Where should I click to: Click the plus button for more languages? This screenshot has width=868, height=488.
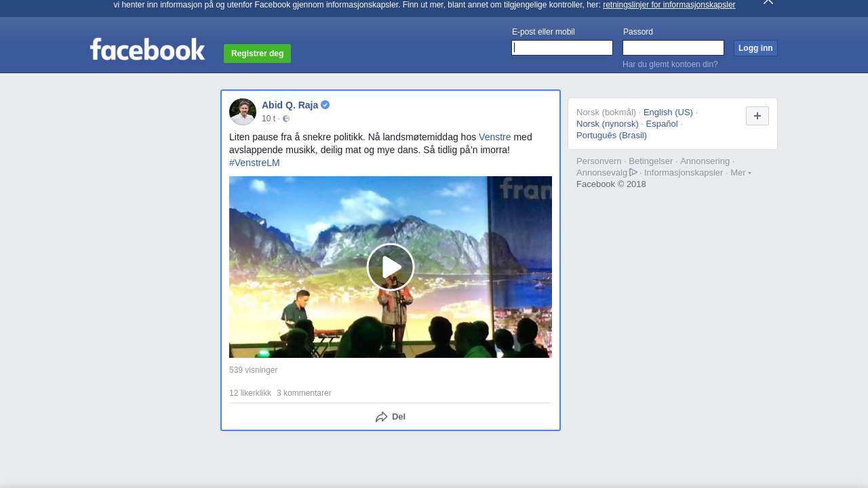(x=757, y=116)
